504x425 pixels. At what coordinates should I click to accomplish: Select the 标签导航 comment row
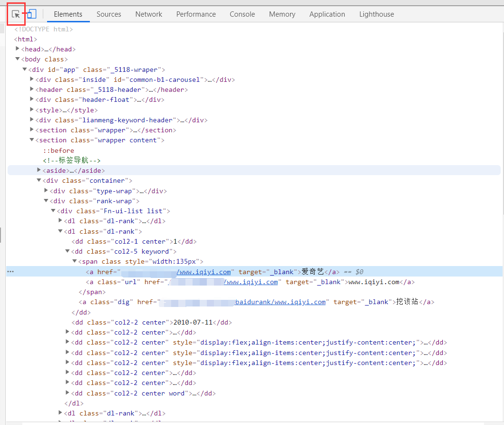72,160
